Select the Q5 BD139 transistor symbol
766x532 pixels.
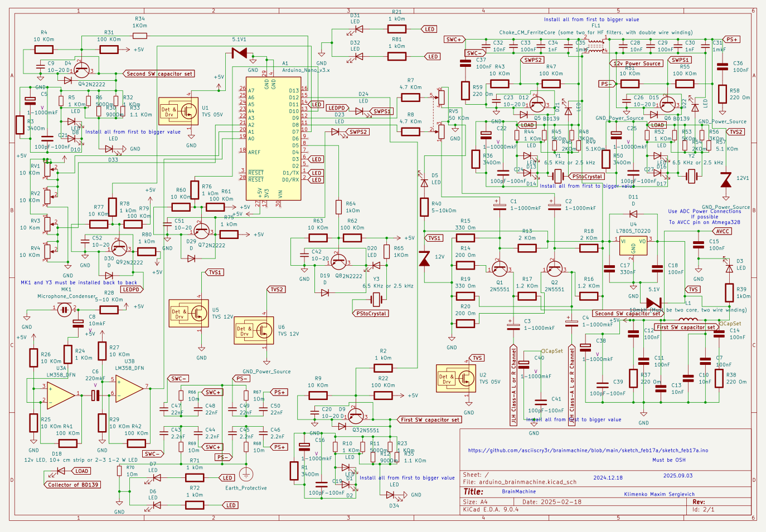537,104
